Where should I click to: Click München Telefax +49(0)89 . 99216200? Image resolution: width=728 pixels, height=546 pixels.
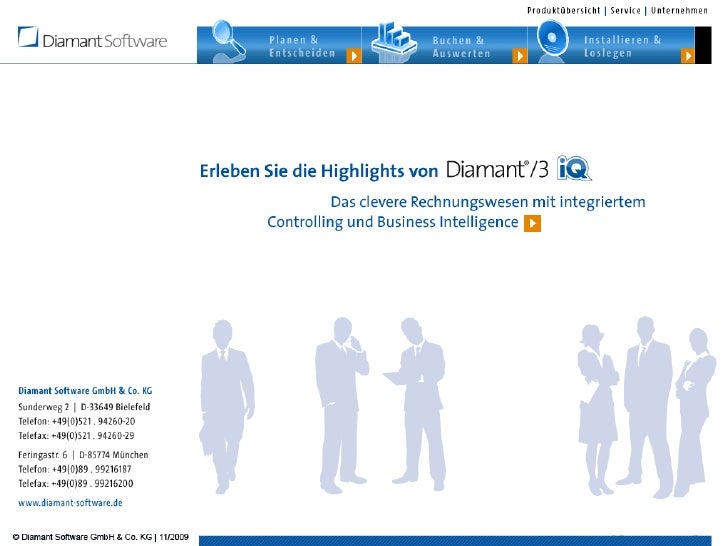point(75,483)
